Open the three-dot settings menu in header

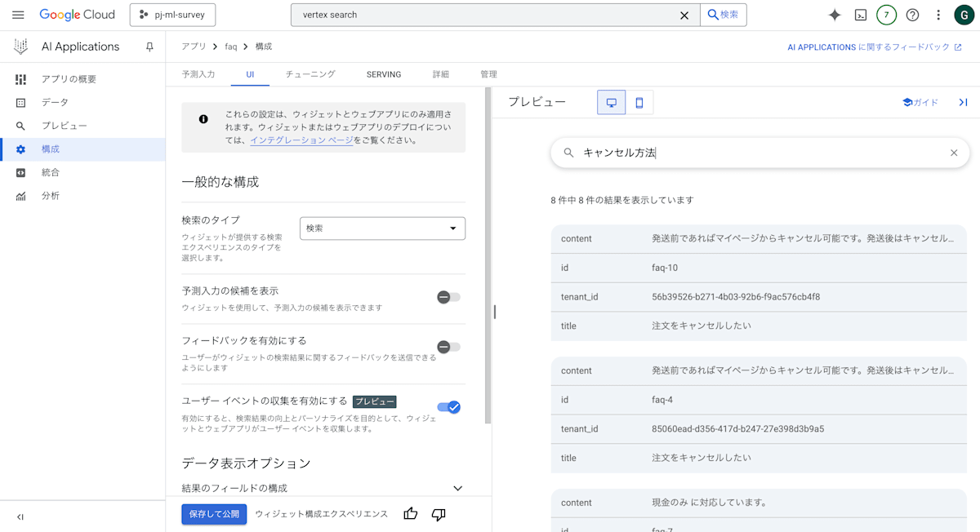click(938, 15)
